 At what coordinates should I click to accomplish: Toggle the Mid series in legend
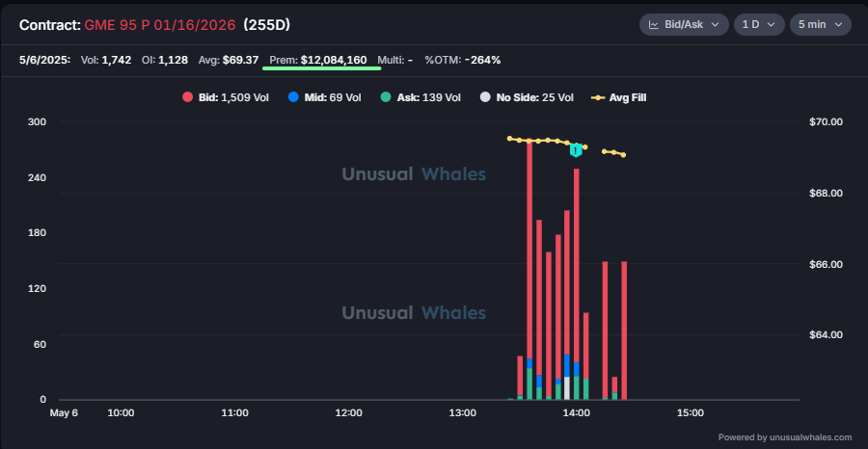[324, 98]
